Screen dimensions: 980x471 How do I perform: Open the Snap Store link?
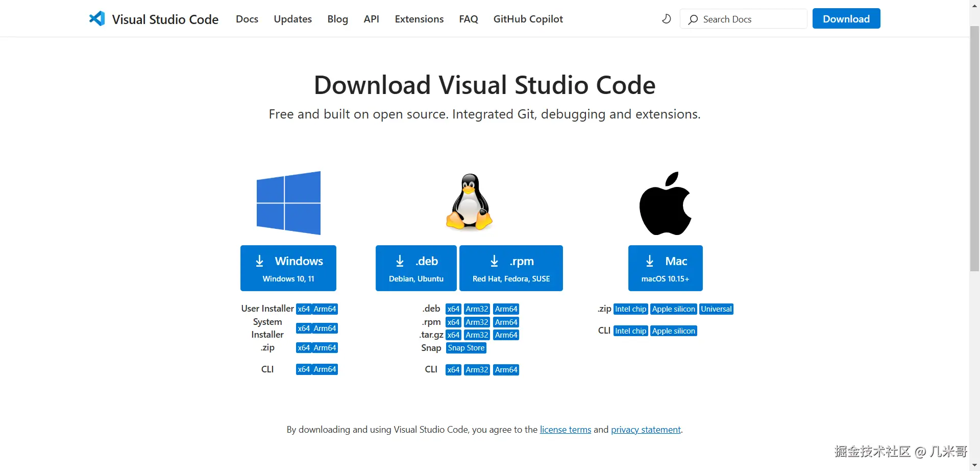coord(466,348)
